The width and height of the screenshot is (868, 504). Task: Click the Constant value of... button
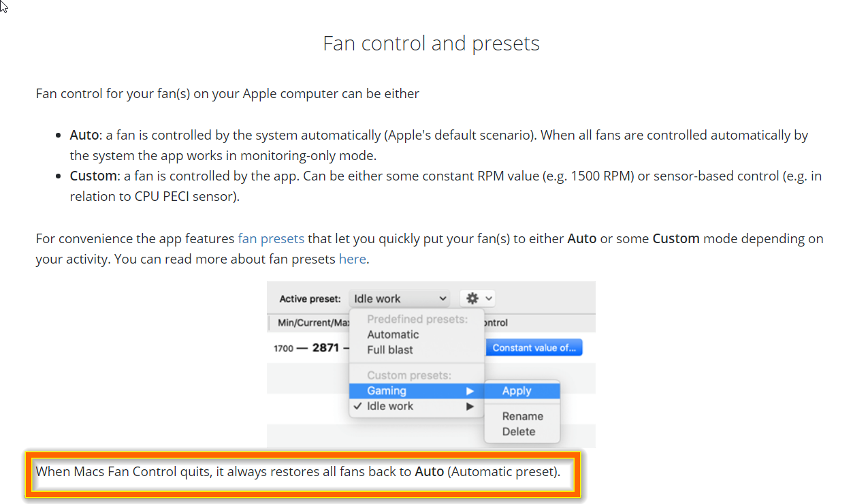(x=534, y=347)
